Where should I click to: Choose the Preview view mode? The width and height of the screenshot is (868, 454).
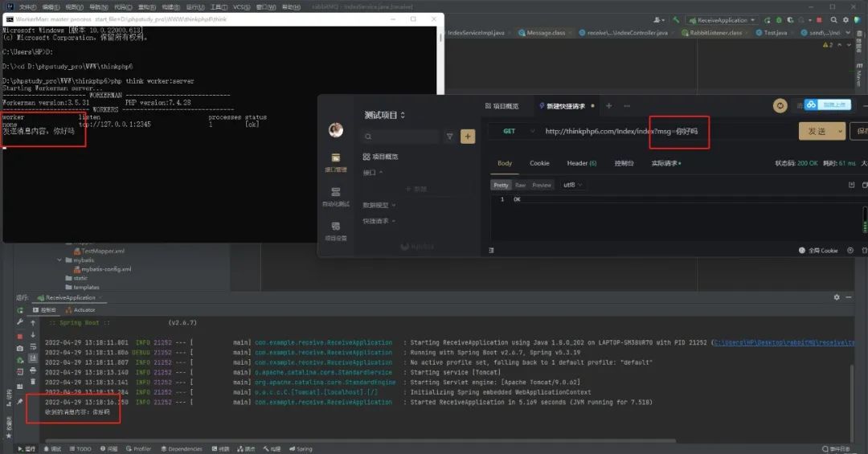click(542, 185)
